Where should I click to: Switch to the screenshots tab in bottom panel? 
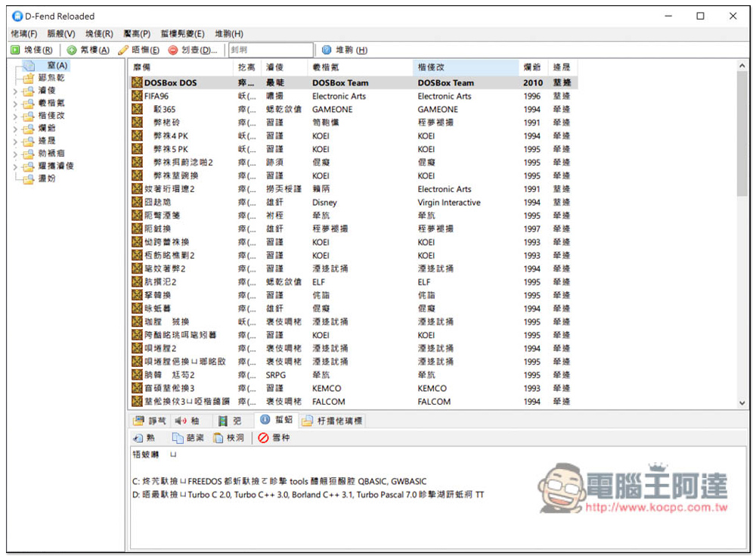(149, 421)
